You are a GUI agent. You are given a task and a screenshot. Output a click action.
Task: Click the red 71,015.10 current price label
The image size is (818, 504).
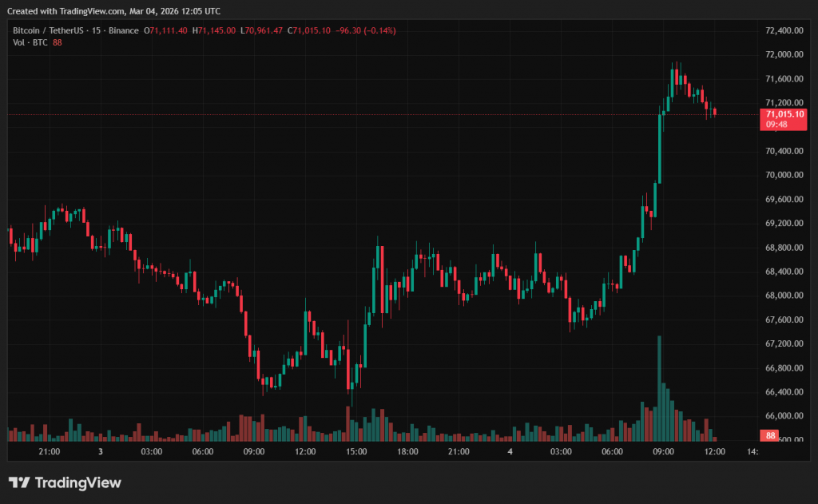coord(783,114)
